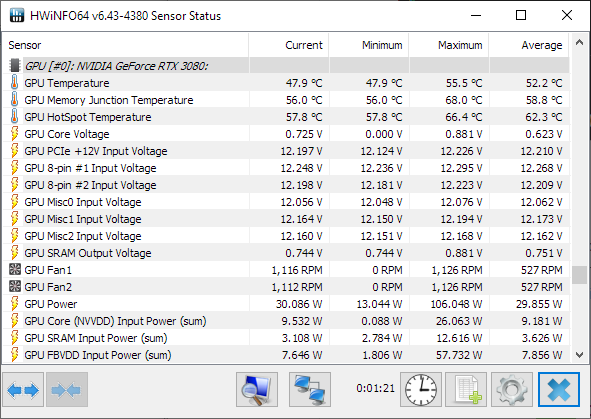The height and width of the screenshot is (419, 591).
Task: Select the GPU Temperature row label
Action: coord(67,83)
